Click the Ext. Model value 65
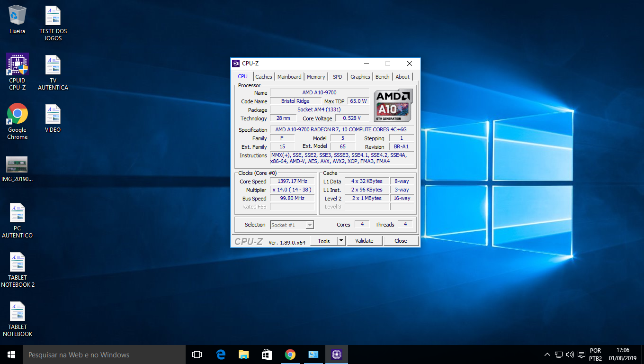The height and width of the screenshot is (364, 644). 342,146
